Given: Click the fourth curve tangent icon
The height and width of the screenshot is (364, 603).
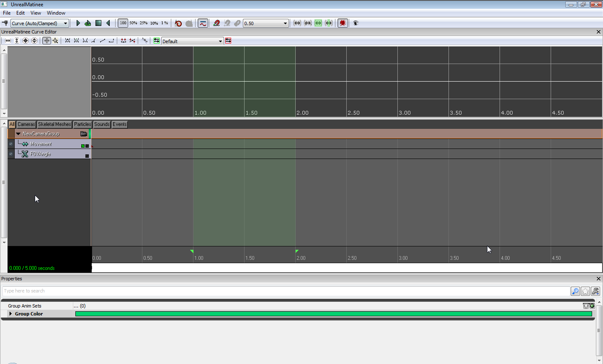Looking at the screenshot, I should 94,41.
